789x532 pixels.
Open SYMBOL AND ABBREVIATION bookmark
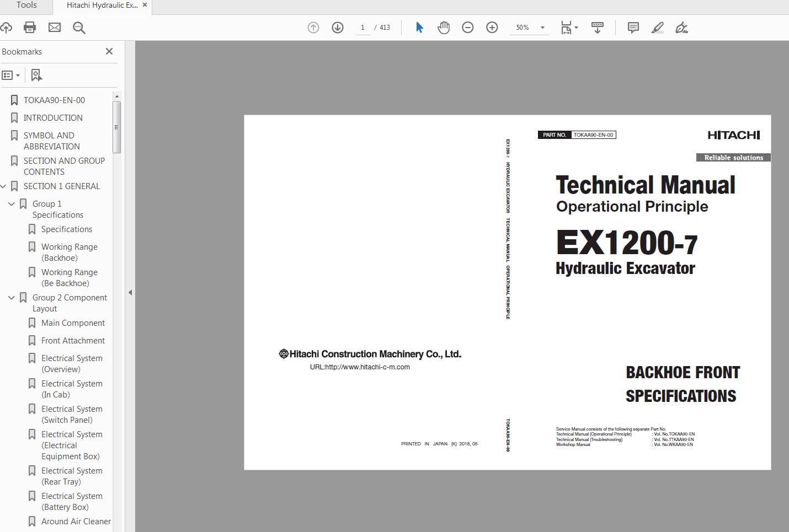click(x=52, y=141)
